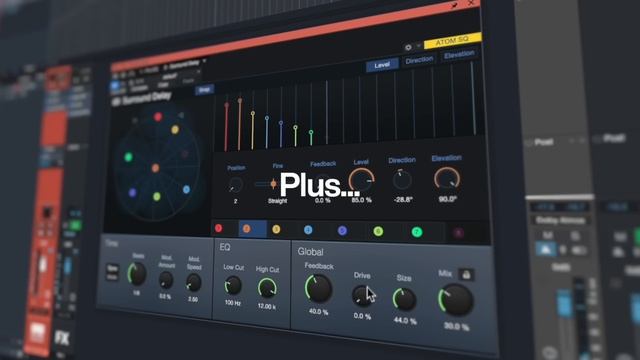Click the tap Elevation knob
640x360 pixels.
click(x=447, y=179)
